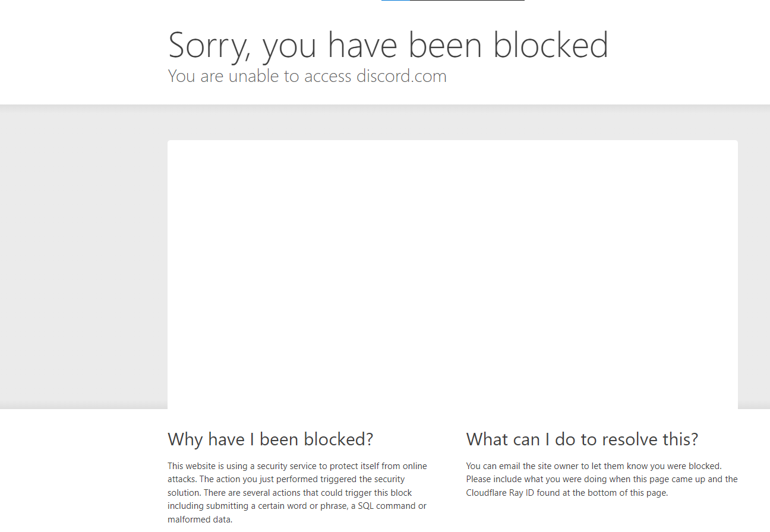The image size is (770, 532).
Task: Click the paragraph starting "You can email the site owner"
Action: (602, 479)
